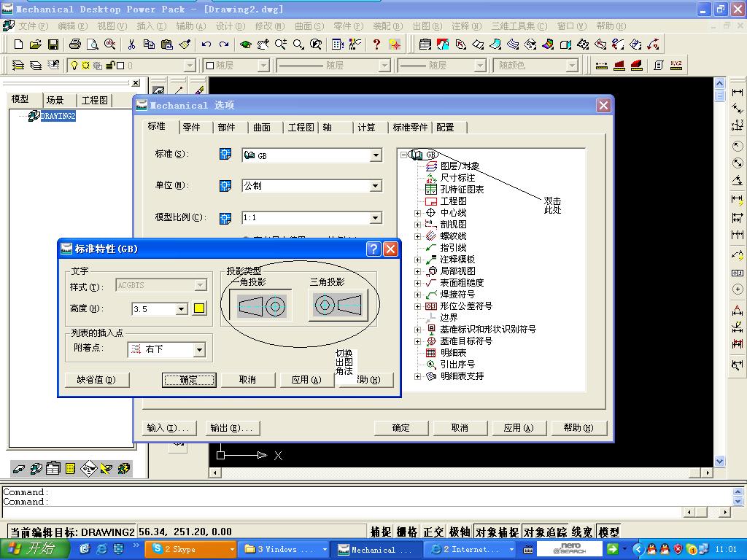
Task: Click the icon beside the 标准(S) label
Action: pyautogui.click(x=225, y=154)
